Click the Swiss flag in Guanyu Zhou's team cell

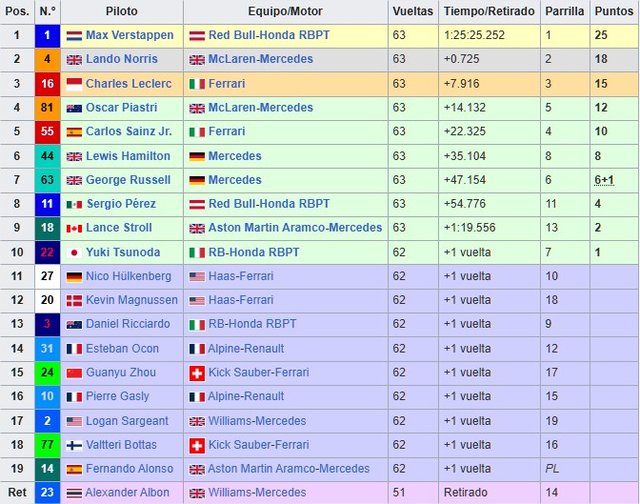pos(197,373)
